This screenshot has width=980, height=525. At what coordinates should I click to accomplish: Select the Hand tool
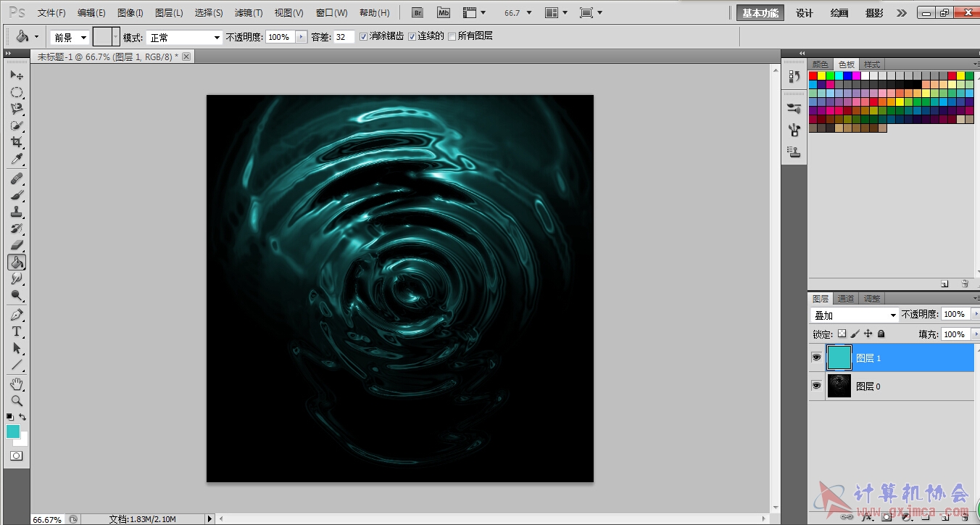pyautogui.click(x=17, y=384)
